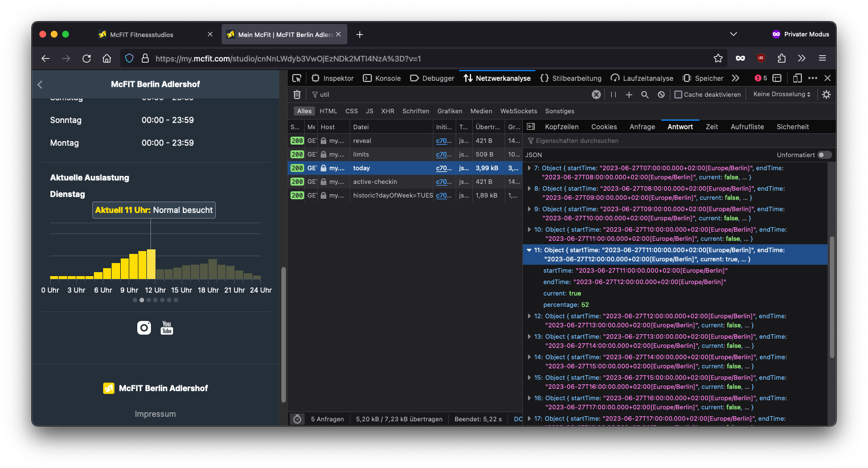Show more DevTools tools chevron
This screenshot has height=468, width=868.
click(x=735, y=78)
